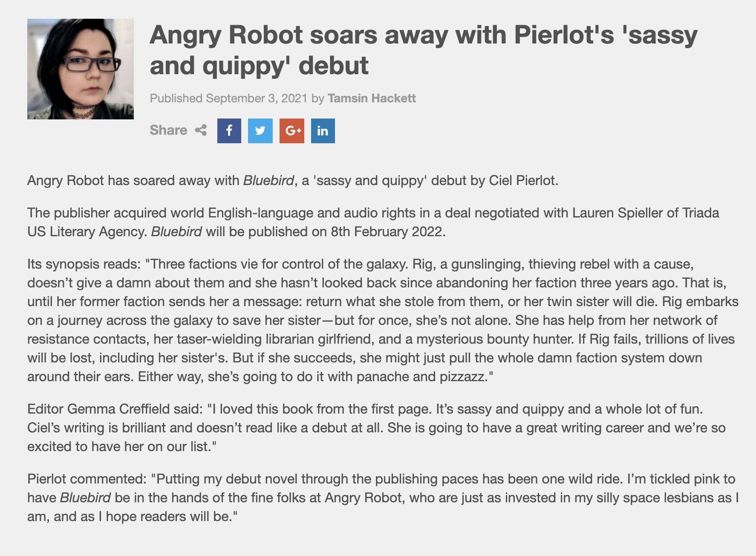Open the author portrait photo

click(x=81, y=69)
